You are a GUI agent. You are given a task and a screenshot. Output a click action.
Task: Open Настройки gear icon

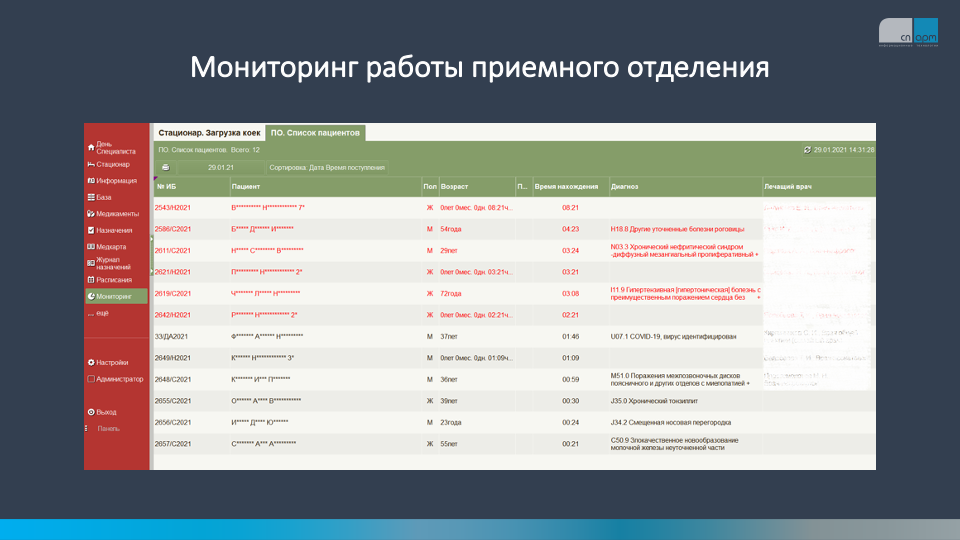click(91, 362)
